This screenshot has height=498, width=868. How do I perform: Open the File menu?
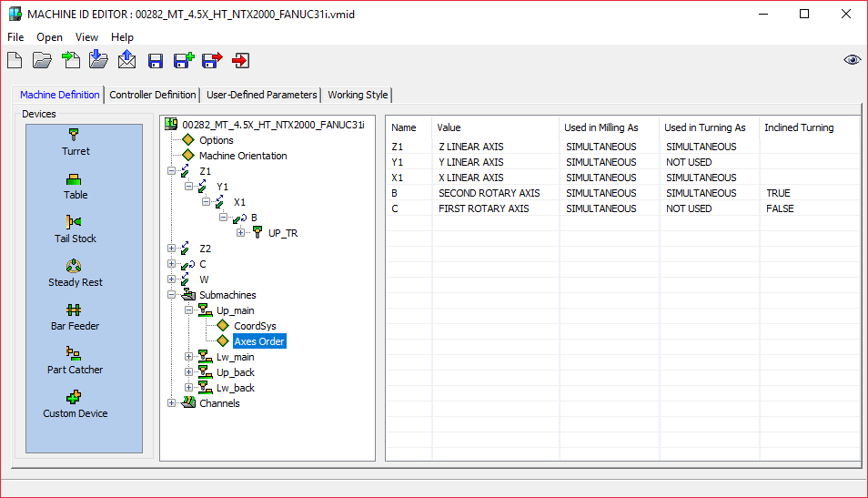coord(15,37)
